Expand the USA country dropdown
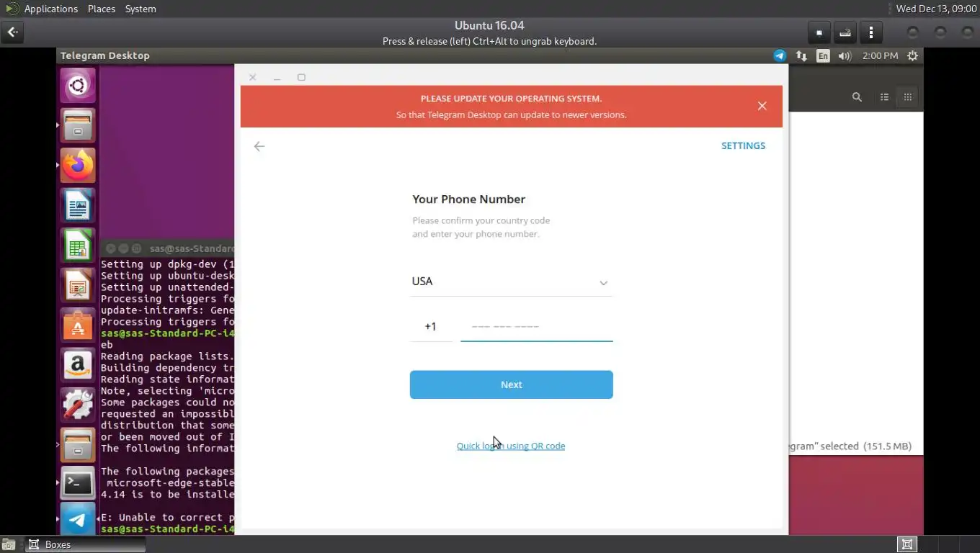 [511, 282]
